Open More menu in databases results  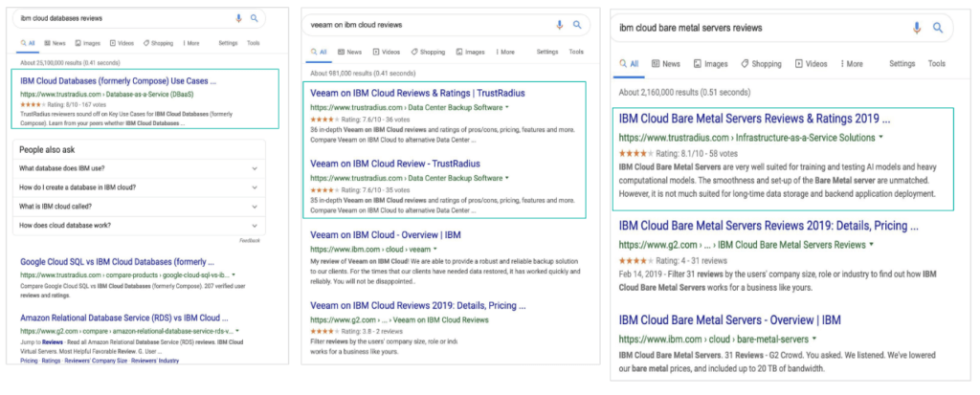[191, 43]
